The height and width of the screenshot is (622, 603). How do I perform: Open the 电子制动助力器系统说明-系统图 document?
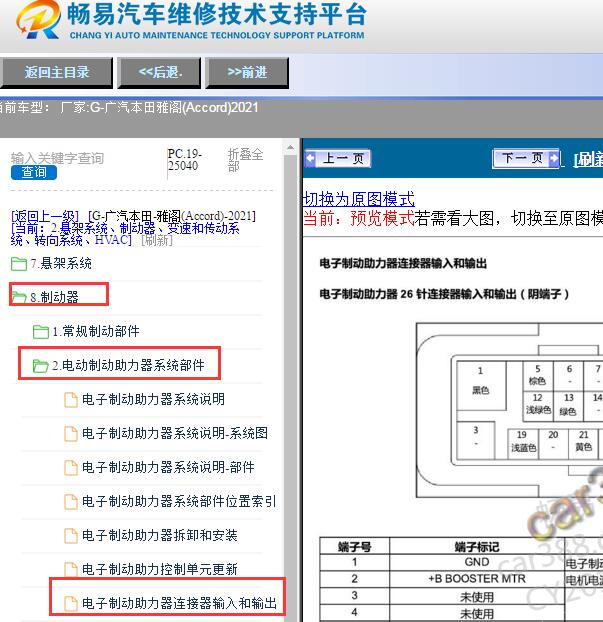(x=175, y=433)
